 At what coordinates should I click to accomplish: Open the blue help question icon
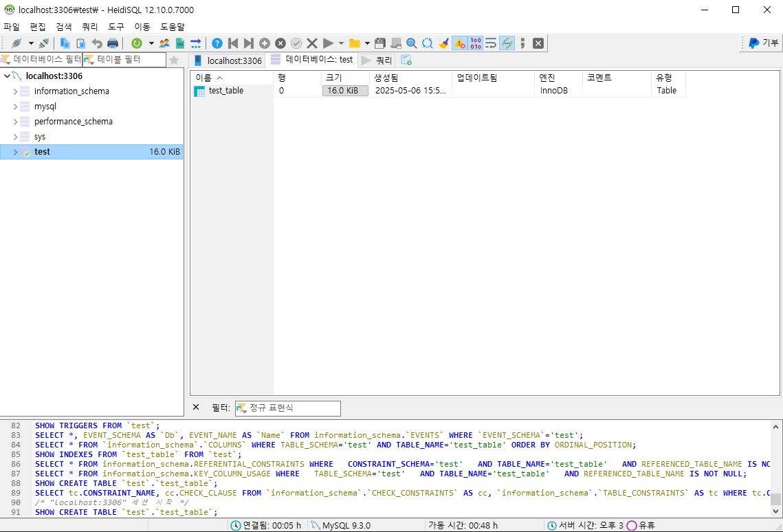pos(217,43)
